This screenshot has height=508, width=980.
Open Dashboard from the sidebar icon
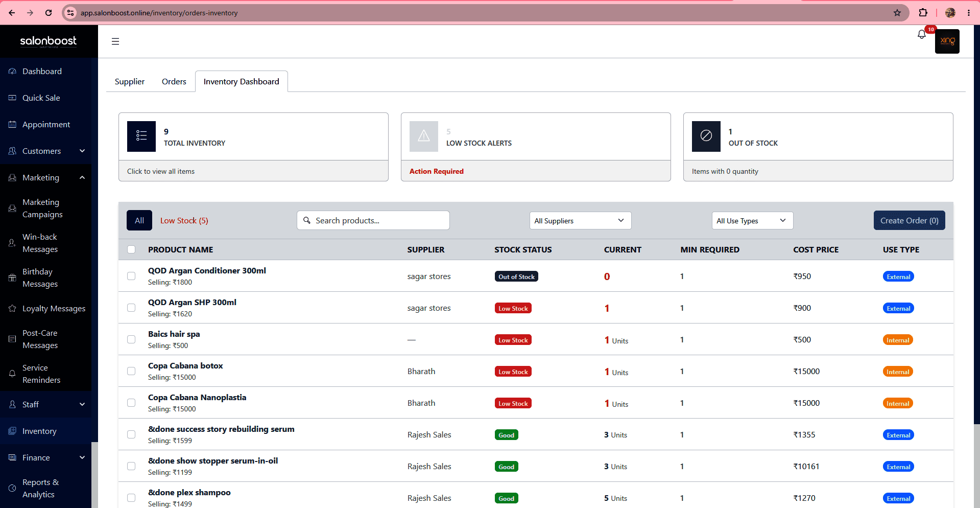tap(12, 72)
